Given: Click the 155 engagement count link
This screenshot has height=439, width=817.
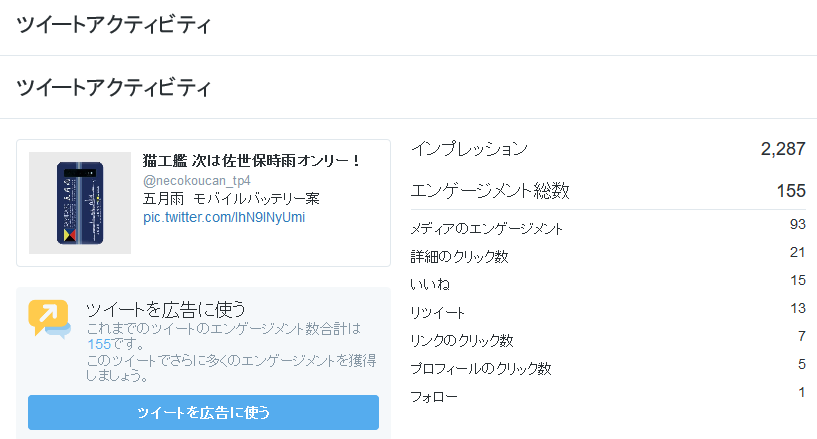Looking at the screenshot, I should [x=99, y=344].
